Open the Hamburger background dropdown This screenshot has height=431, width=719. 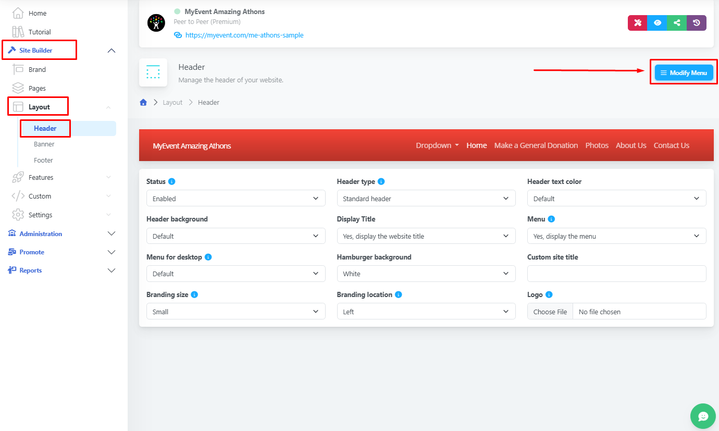point(426,274)
